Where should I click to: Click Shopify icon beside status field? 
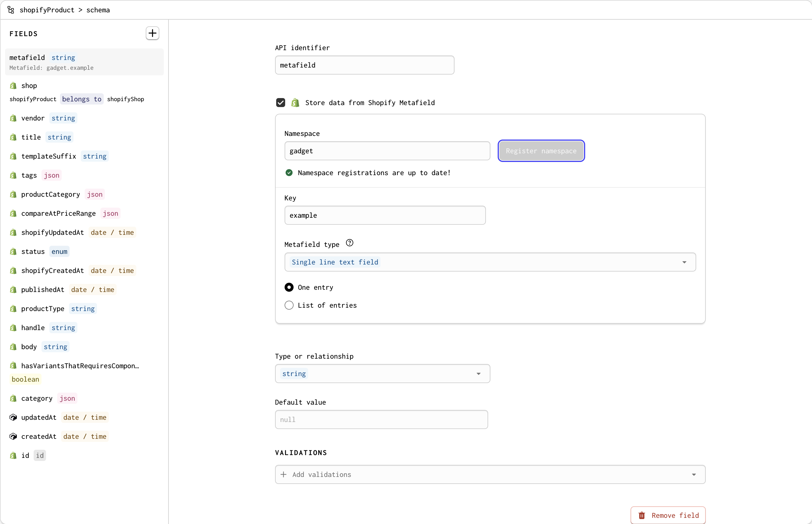pyautogui.click(x=13, y=251)
